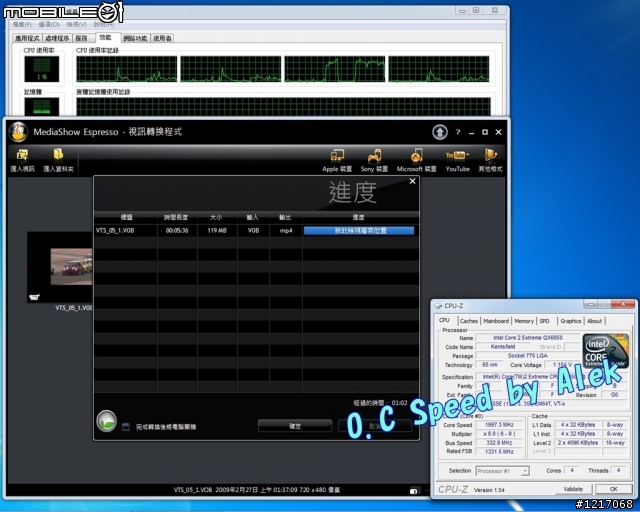
Task: Click the OK button in CPU-Z
Action: pyautogui.click(x=613, y=489)
